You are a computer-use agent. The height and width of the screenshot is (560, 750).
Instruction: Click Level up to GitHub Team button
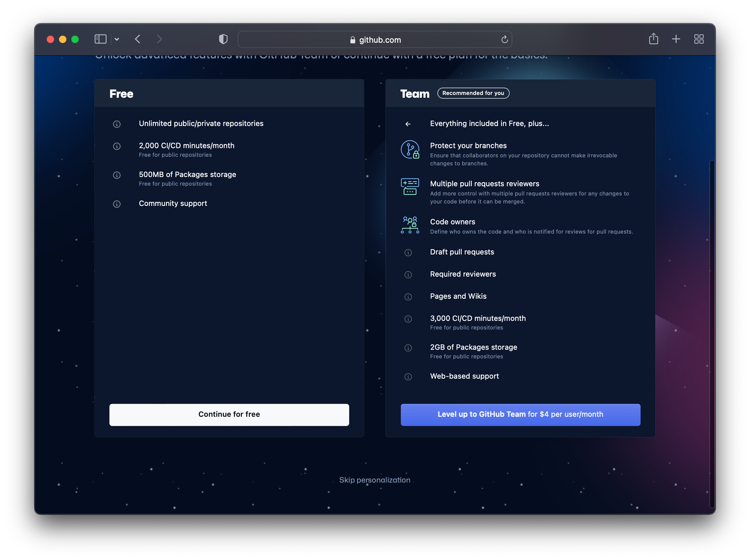pyautogui.click(x=520, y=414)
